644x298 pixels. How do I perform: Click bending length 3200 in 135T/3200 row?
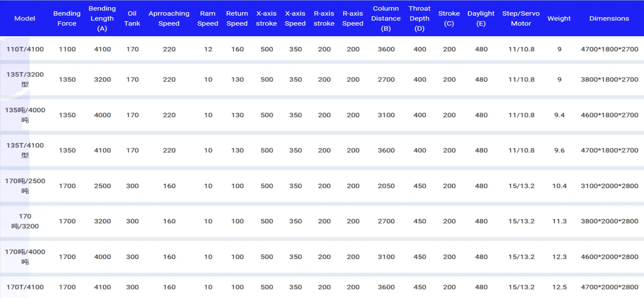[x=103, y=79]
